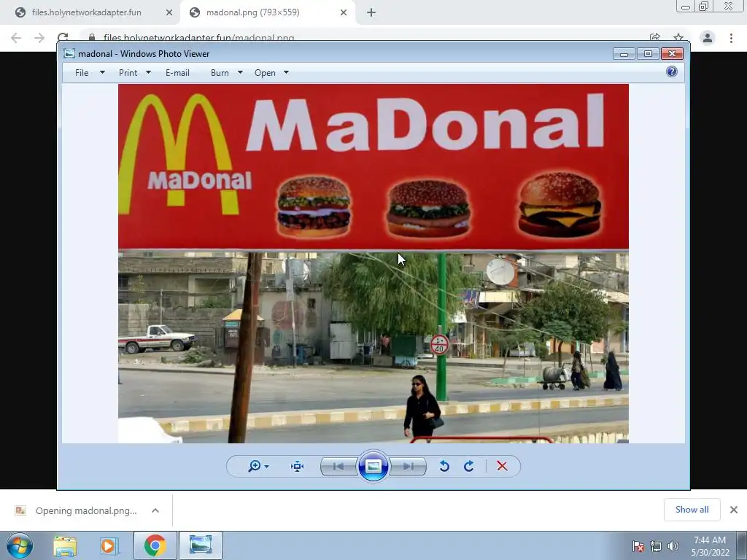Bookmark this page with the star
This screenshot has height=560, width=747.
tap(678, 38)
